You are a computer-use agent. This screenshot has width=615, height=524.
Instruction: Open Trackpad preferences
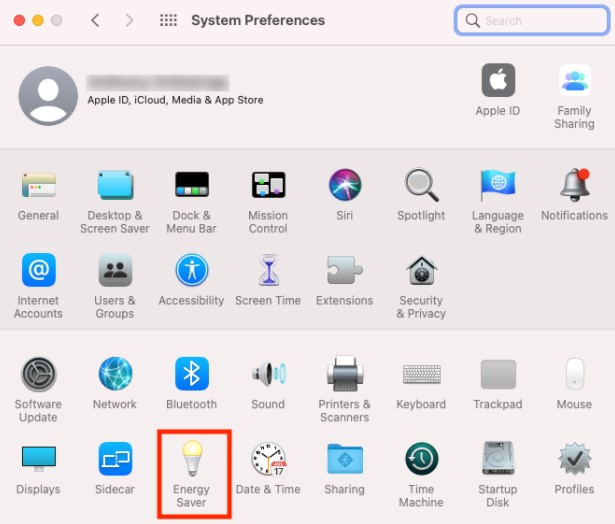[x=498, y=374]
